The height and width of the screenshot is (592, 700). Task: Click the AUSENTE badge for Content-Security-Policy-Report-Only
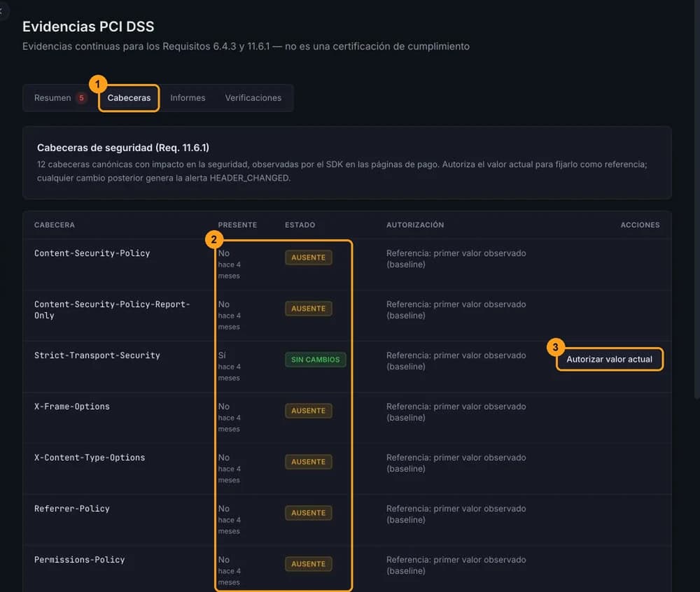point(309,309)
